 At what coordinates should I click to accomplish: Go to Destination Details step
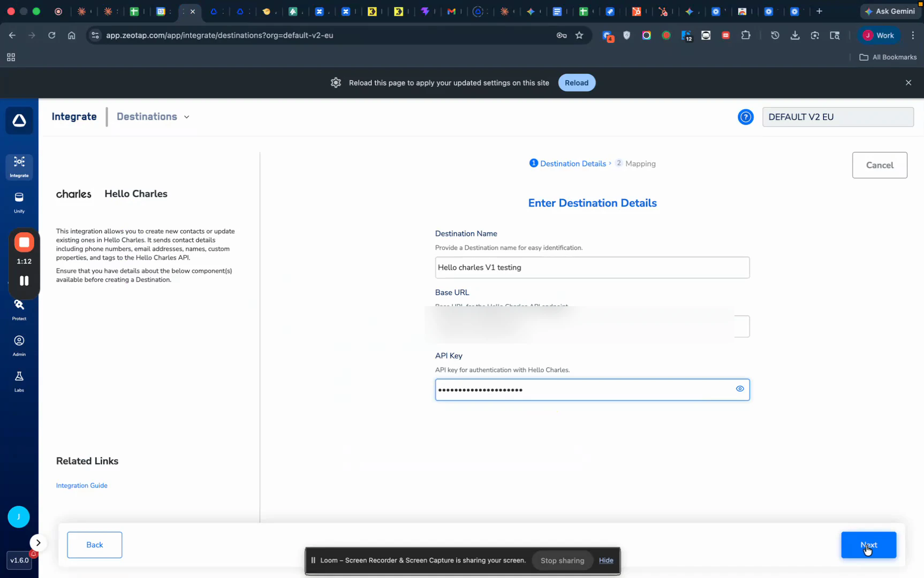[567, 164]
